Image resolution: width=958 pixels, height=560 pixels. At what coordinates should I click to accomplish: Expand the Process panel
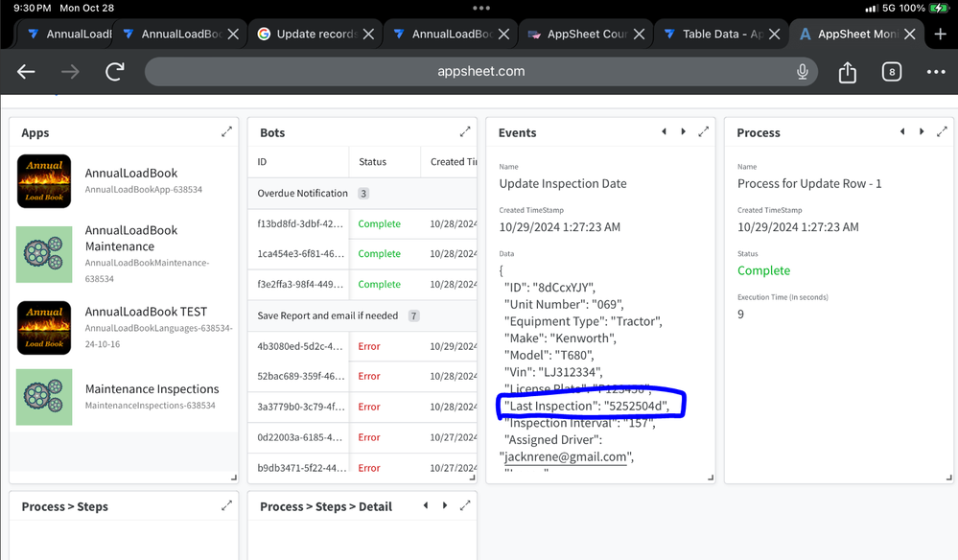tap(942, 132)
